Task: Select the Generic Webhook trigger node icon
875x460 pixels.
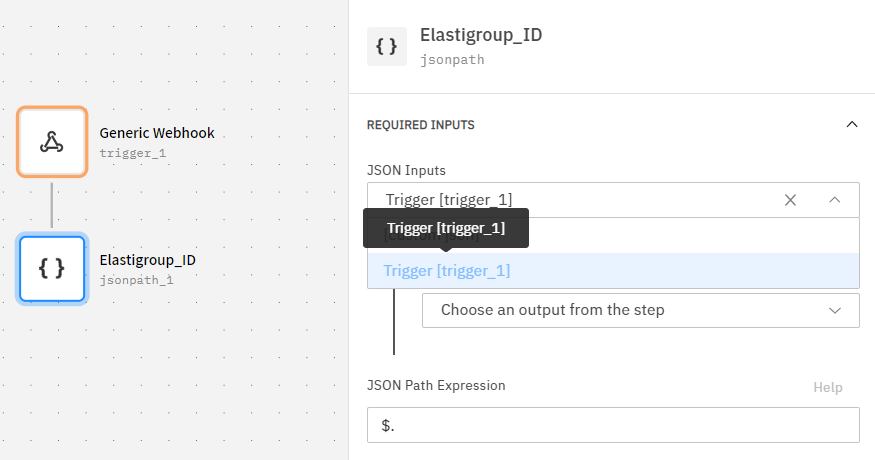Action: tap(52, 142)
